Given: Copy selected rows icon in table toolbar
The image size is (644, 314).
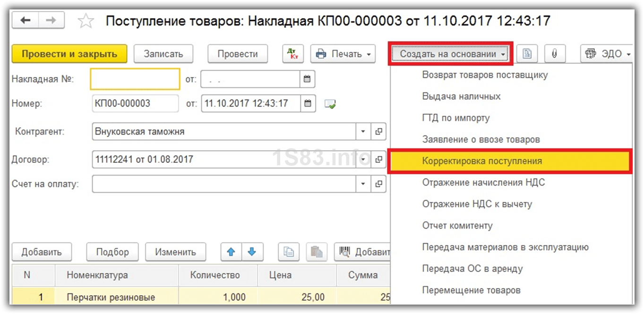Looking at the screenshot, I should 288,252.
